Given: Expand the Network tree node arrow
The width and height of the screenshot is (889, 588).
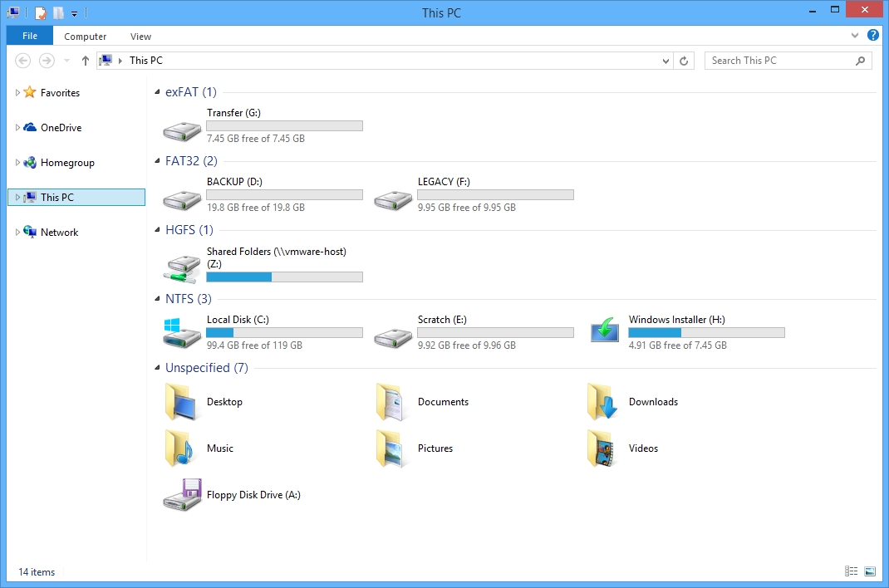Looking at the screenshot, I should pos(17,232).
